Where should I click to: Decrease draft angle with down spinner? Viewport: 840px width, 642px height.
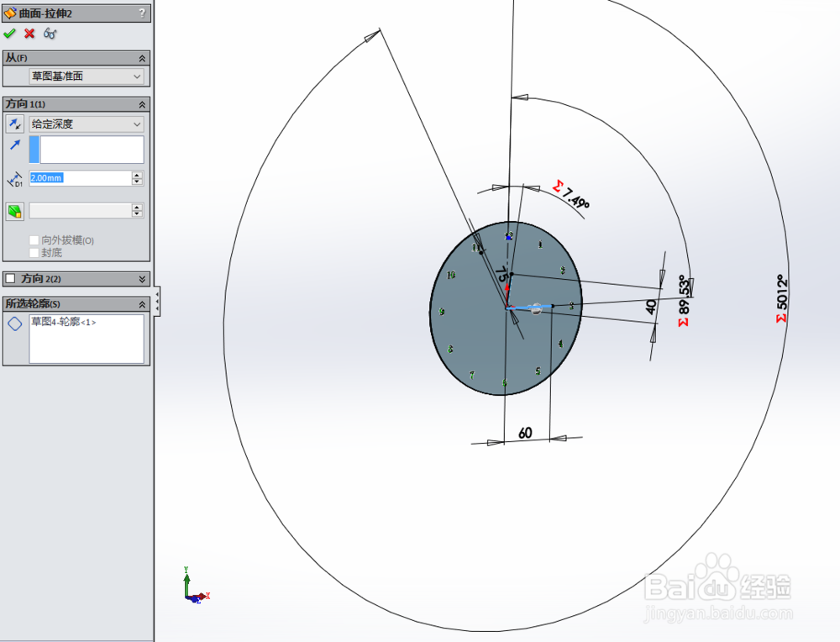[138, 214]
